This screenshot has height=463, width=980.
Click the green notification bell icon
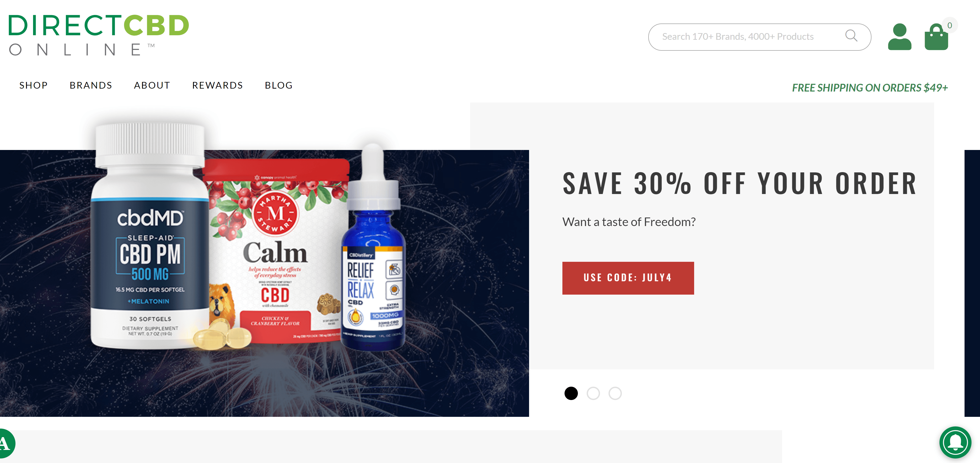coord(955,442)
